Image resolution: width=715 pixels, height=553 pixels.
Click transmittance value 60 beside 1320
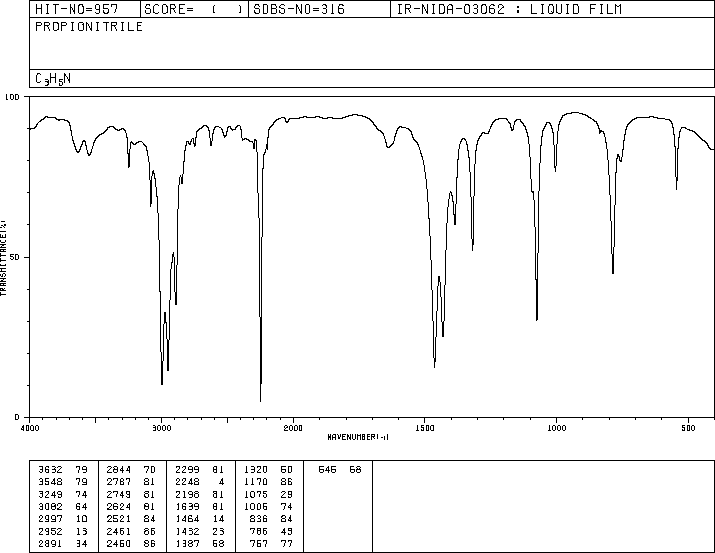coord(287,470)
